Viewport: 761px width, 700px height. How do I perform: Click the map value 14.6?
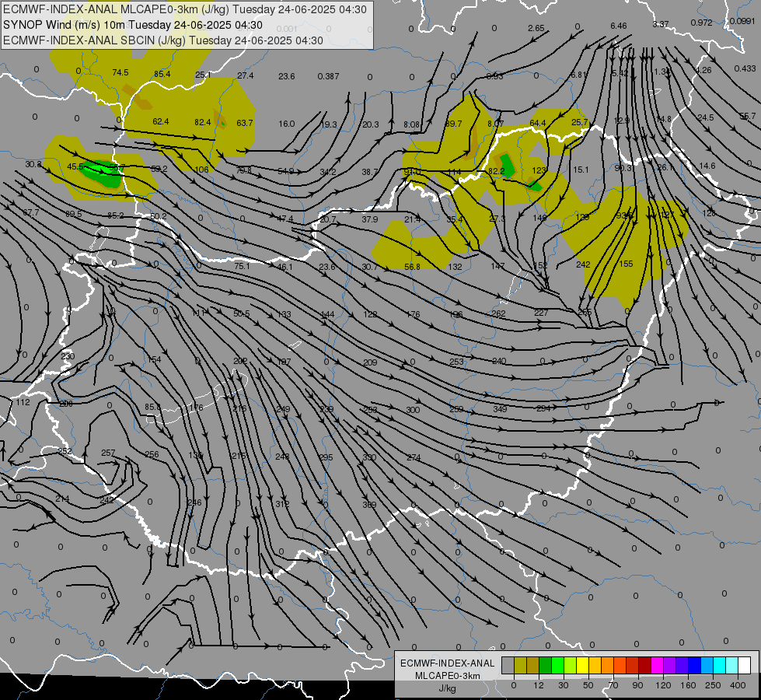(707, 166)
